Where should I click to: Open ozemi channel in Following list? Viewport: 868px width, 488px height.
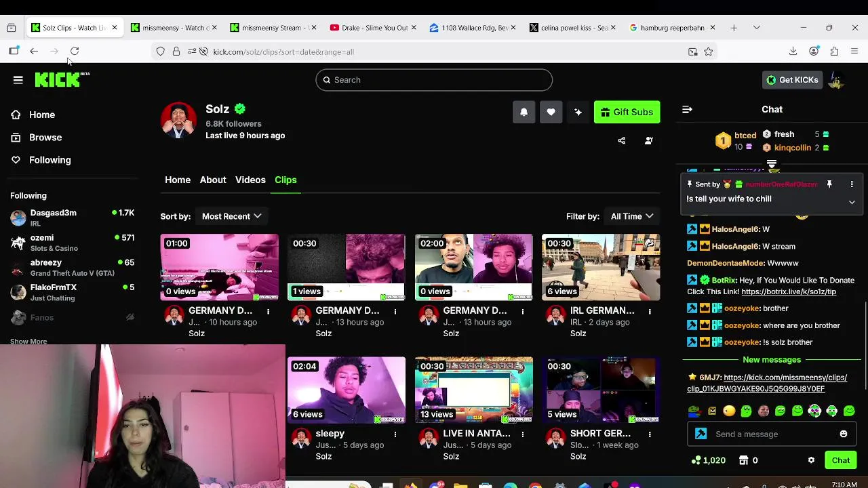pos(73,243)
